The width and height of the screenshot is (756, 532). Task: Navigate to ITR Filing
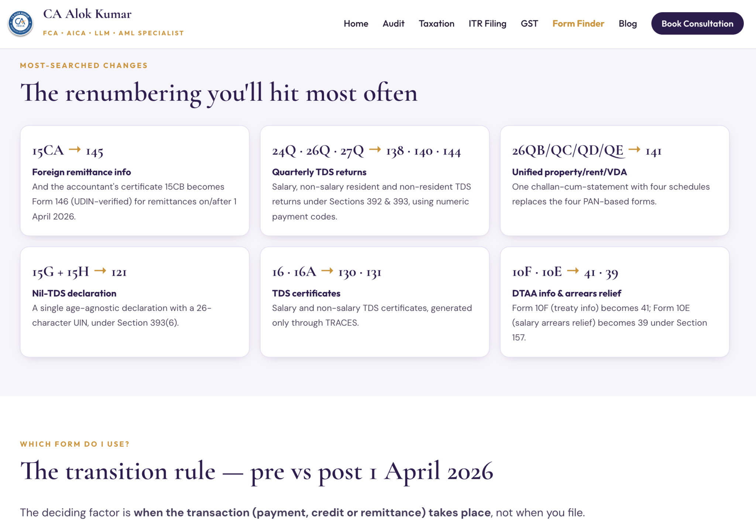tap(488, 24)
